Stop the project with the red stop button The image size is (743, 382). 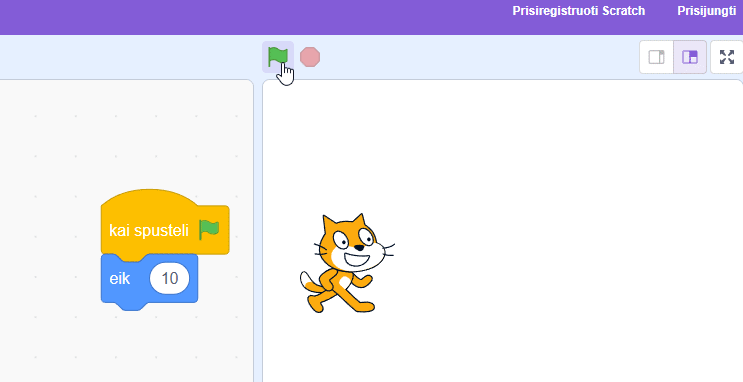click(x=310, y=57)
